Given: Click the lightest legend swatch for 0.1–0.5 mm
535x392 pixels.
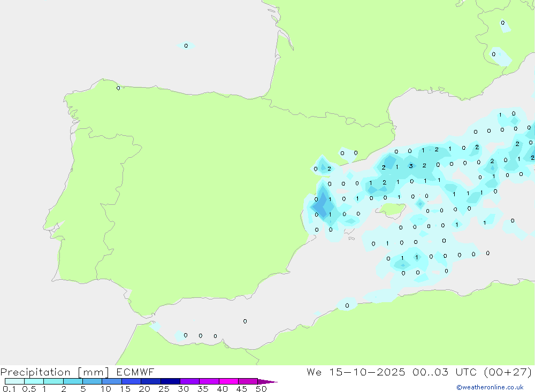Looking at the screenshot, I should 14,381.
